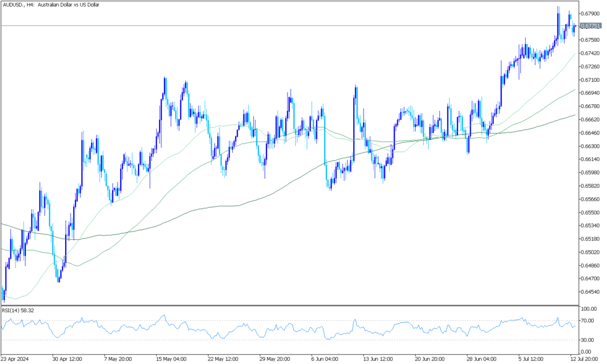Click the RSI 30.00 scale label
607x364 pixels.
588,340
